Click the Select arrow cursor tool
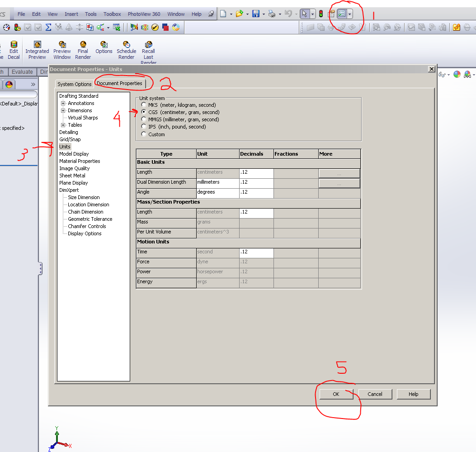Image resolution: width=476 pixels, height=452 pixels. 305,14
